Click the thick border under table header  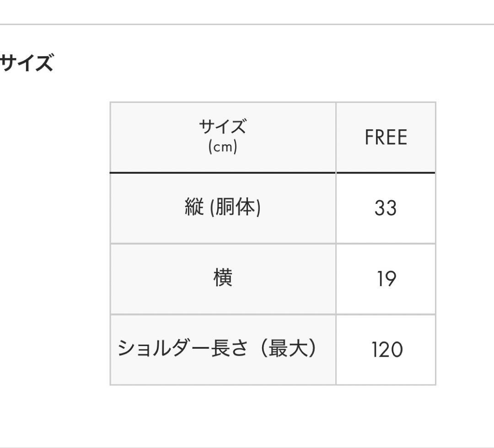272,173
